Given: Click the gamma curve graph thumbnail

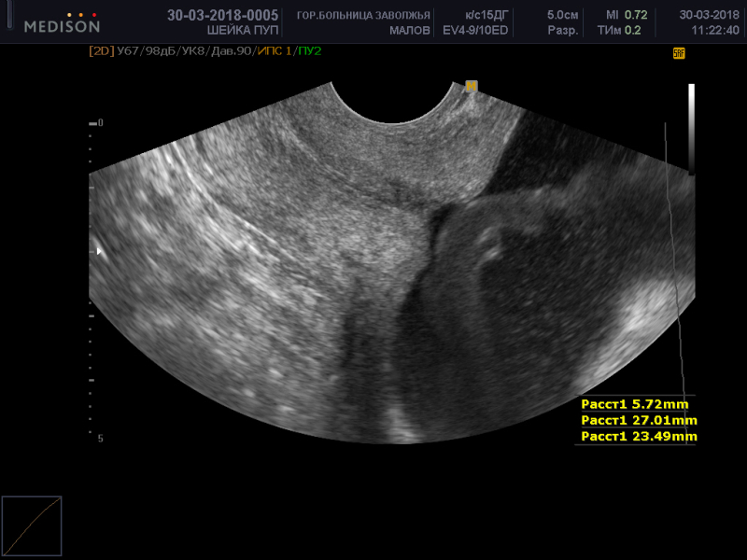Looking at the screenshot, I should click(32, 525).
